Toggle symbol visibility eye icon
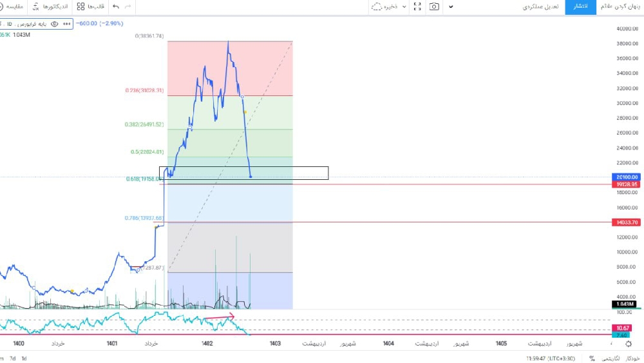This screenshot has width=644, height=363. (54, 24)
